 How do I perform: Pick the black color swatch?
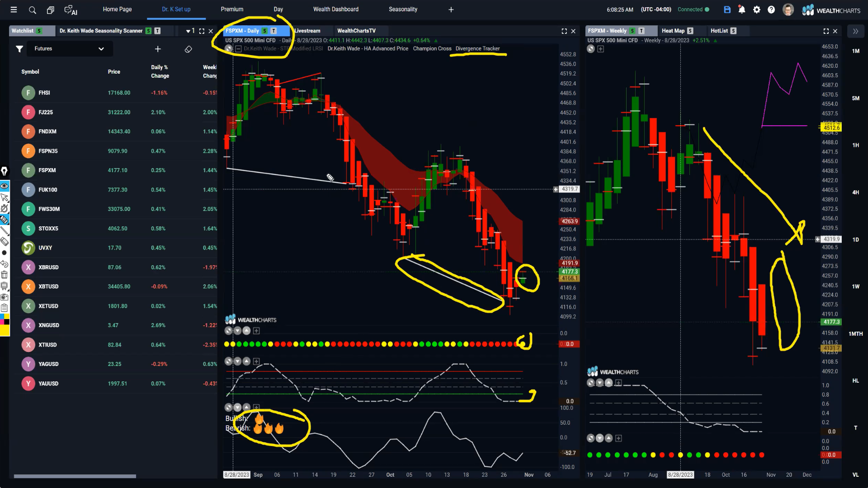point(7,322)
